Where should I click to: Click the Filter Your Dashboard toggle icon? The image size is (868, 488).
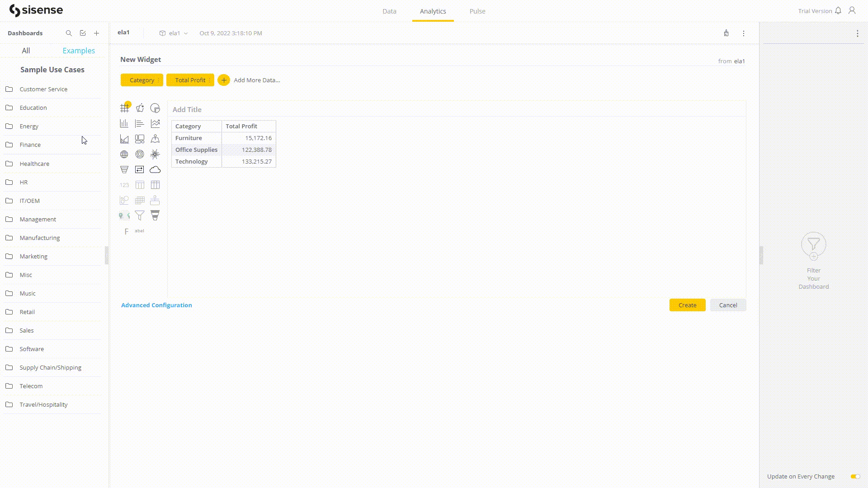pyautogui.click(x=814, y=246)
